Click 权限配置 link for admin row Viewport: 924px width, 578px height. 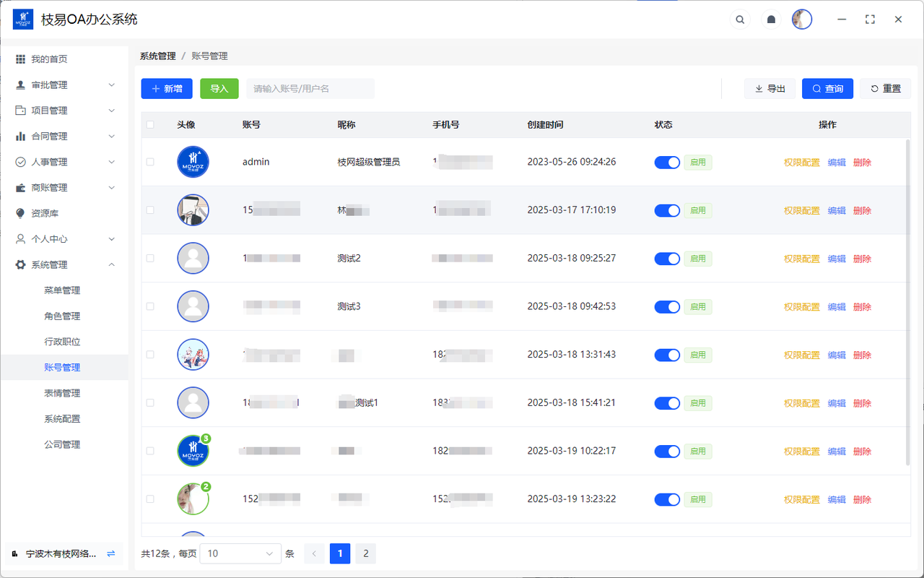(x=801, y=163)
